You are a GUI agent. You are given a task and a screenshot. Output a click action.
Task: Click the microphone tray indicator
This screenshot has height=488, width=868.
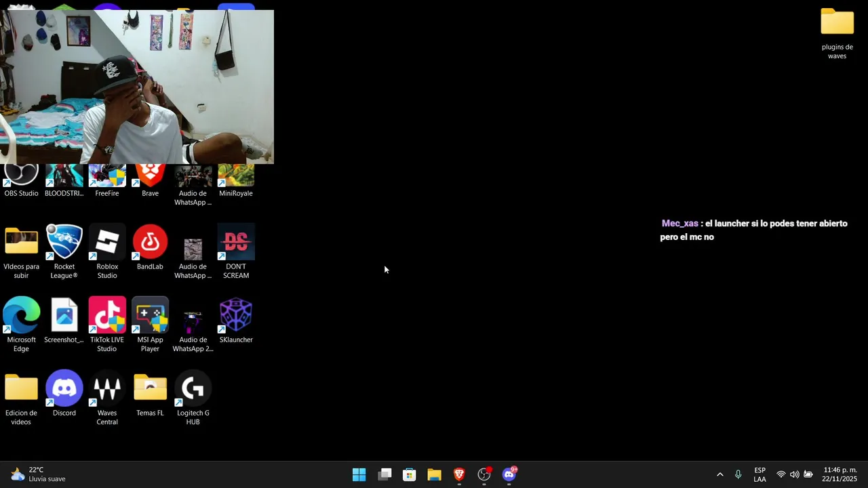point(738,474)
